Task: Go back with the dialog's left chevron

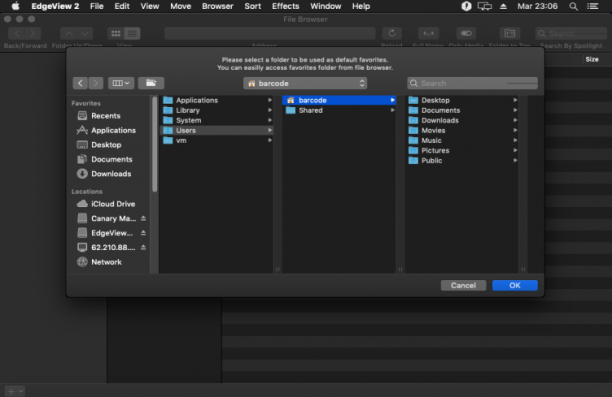Action: [x=80, y=83]
